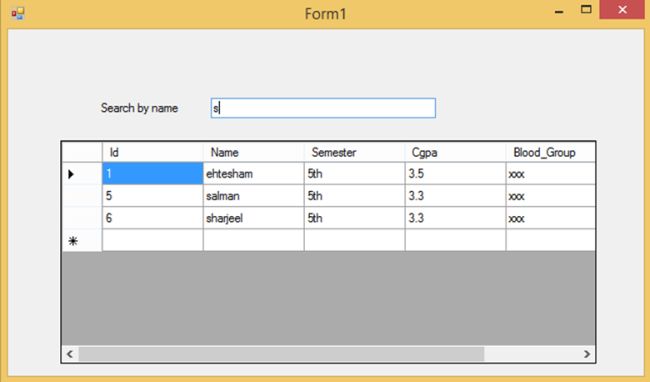Click the new row asterisk header
Viewport: 650px width, 382px height.
[73, 241]
